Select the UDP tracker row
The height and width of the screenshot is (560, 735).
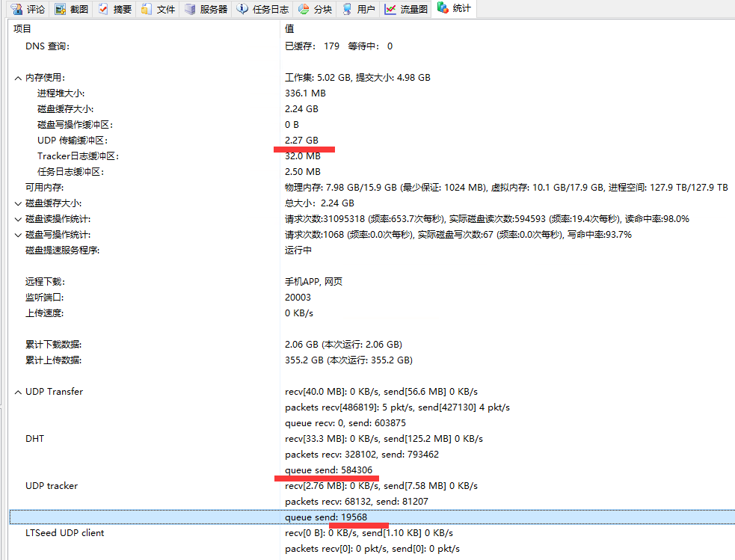point(372,486)
